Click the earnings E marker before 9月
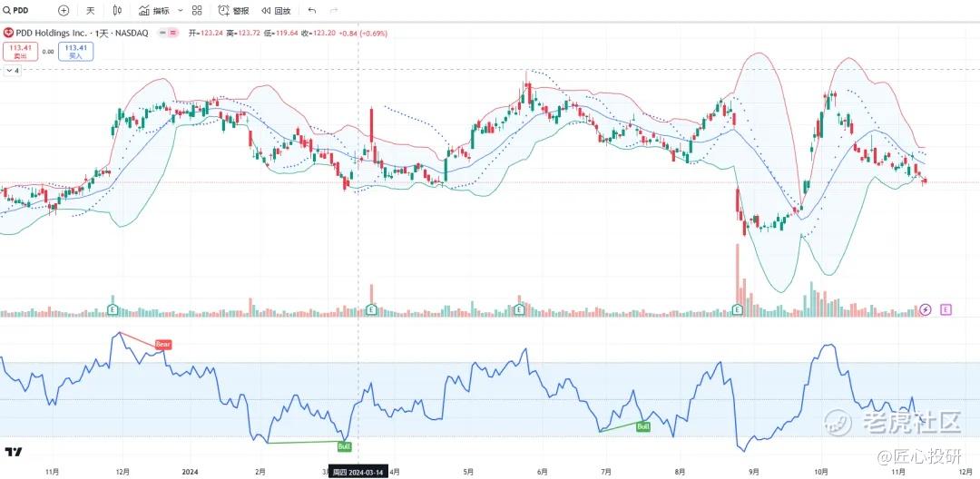Viewport: 980px width, 479px height. pyautogui.click(x=738, y=309)
